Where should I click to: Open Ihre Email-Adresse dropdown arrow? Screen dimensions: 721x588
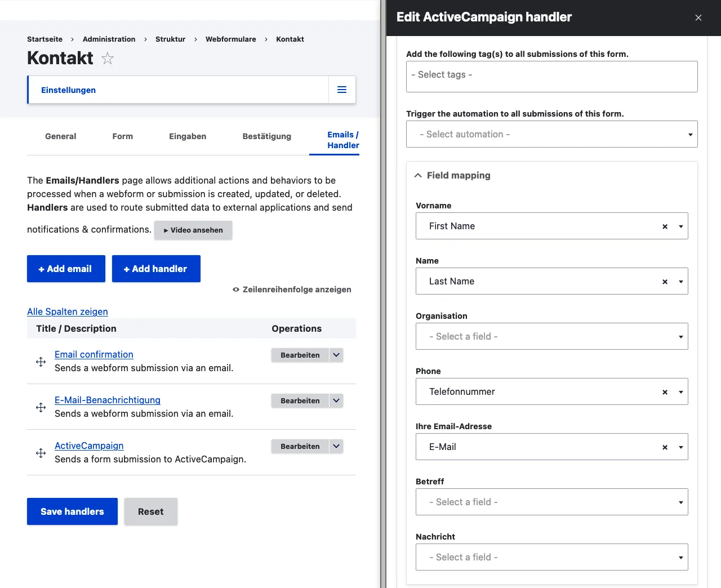tap(680, 447)
